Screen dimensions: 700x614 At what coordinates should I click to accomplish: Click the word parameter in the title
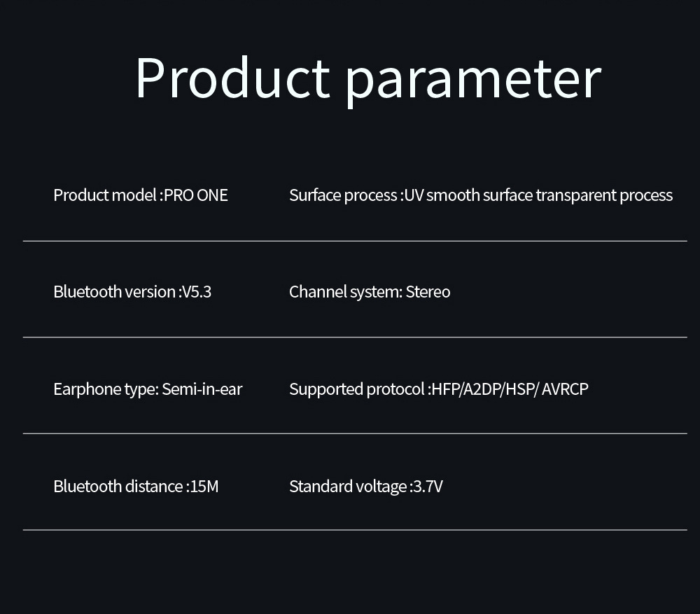[473, 81]
